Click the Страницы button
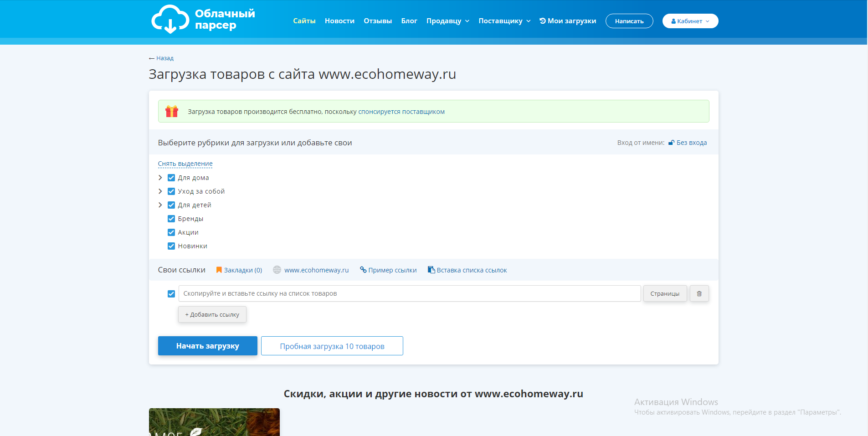The image size is (868, 436). (x=665, y=293)
